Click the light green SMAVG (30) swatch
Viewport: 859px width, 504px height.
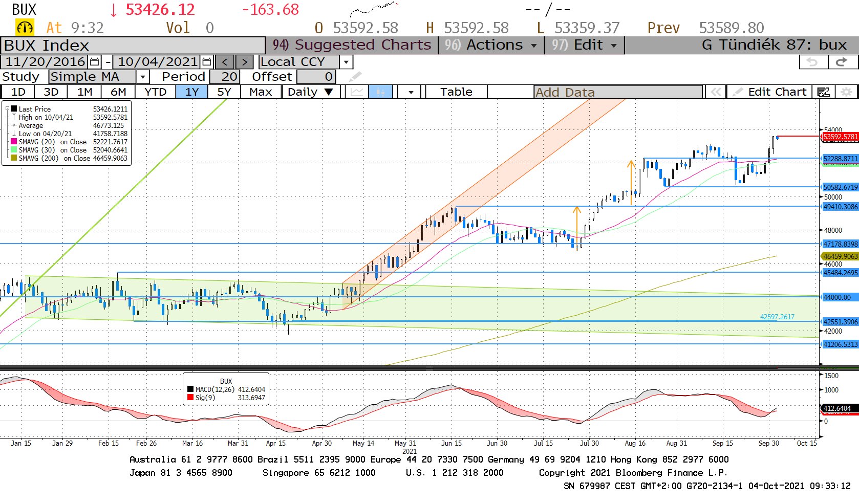point(14,149)
